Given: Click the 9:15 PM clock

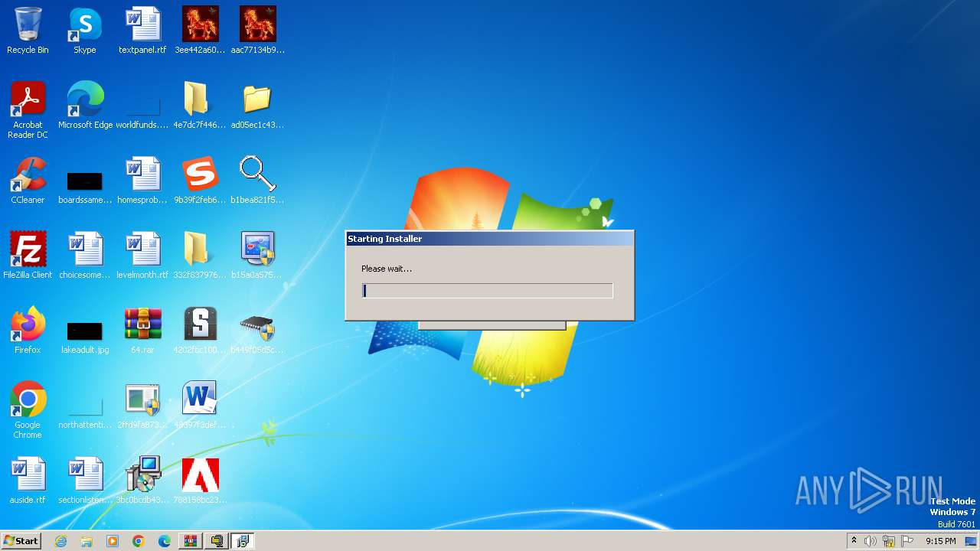Looking at the screenshot, I should [x=940, y=541].
